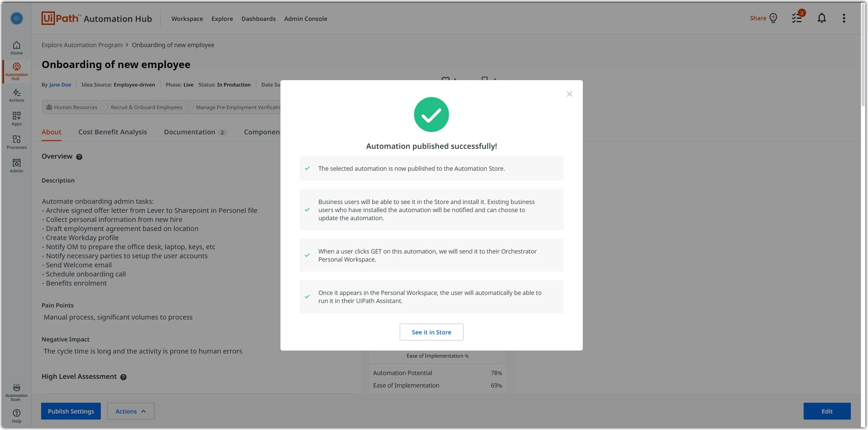Click the 'Negative Impact' label
Viewport: 868px width, 430px height.
(65, 339)
